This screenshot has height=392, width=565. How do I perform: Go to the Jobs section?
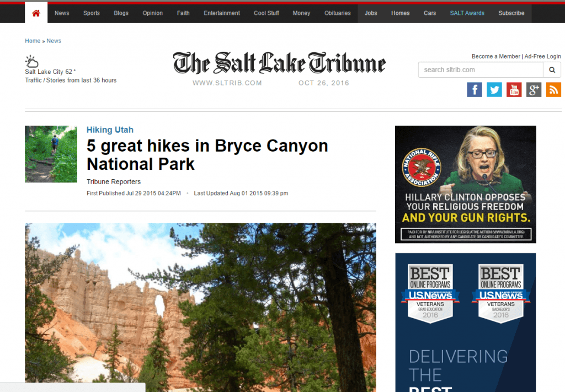[x=371, y=13]
